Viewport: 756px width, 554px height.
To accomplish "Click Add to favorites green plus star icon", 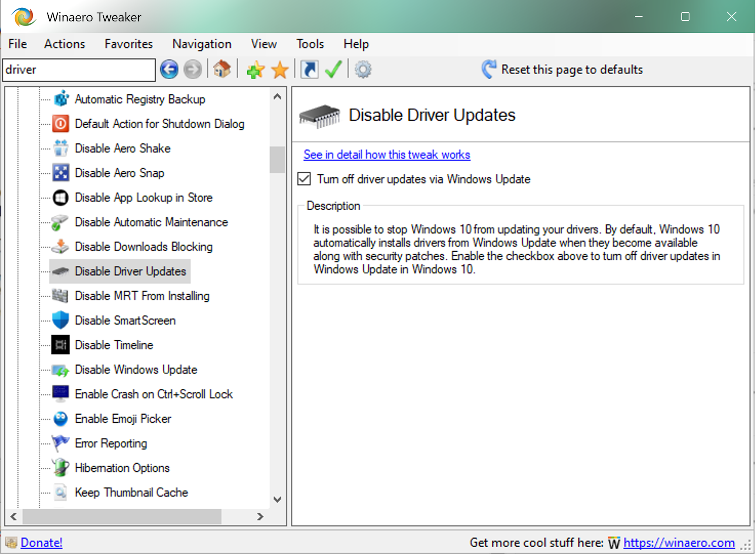I will coord(255,69).
